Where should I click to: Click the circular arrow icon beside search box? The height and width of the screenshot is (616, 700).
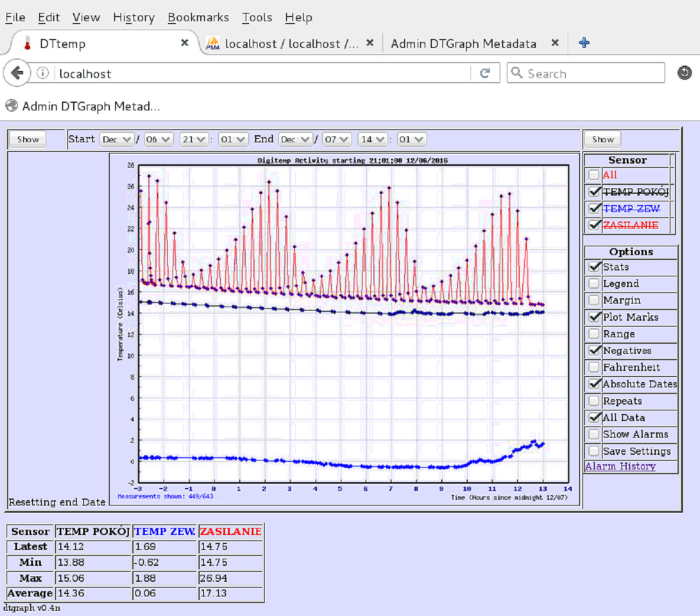[684, 73]
